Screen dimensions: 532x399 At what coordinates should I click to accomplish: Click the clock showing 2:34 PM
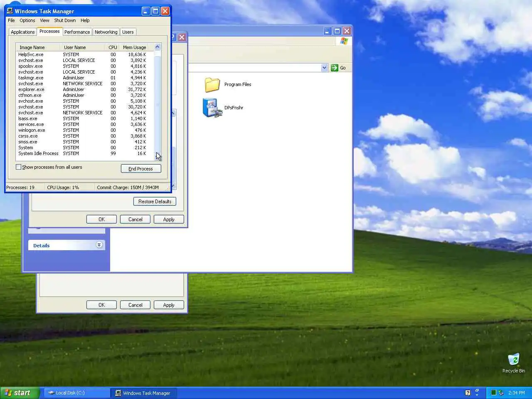(x=516, y=393)
